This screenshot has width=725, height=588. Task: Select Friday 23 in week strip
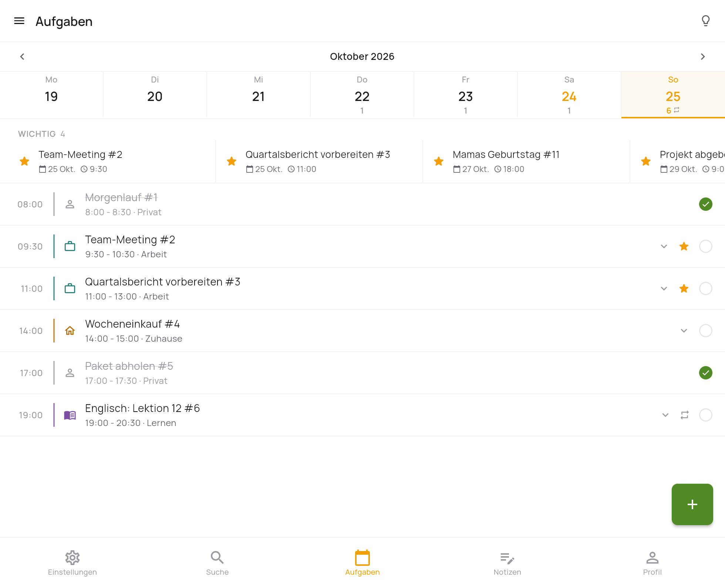click(466, 95)
